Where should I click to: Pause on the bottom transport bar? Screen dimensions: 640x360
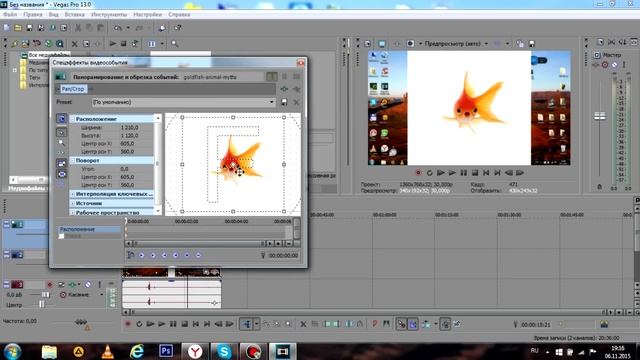(x=173, y=324)
